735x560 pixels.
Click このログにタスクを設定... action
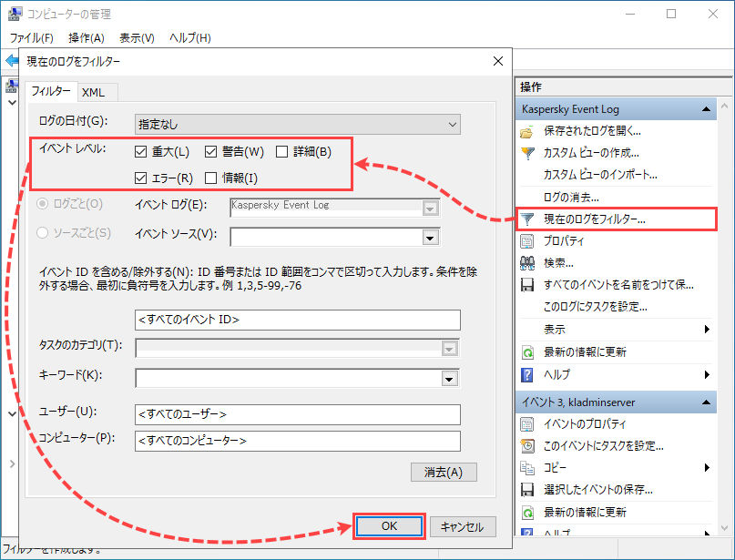click(x=596, y=307)
